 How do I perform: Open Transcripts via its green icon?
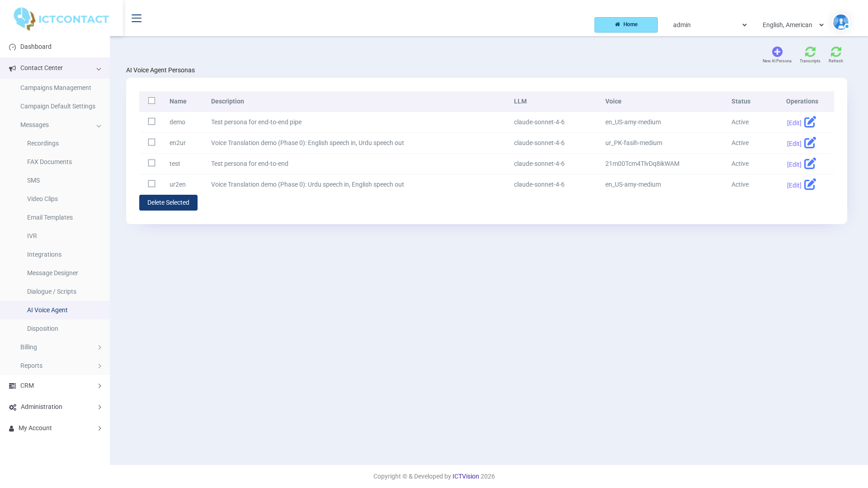pyautogui.click(x=810, y=52)
